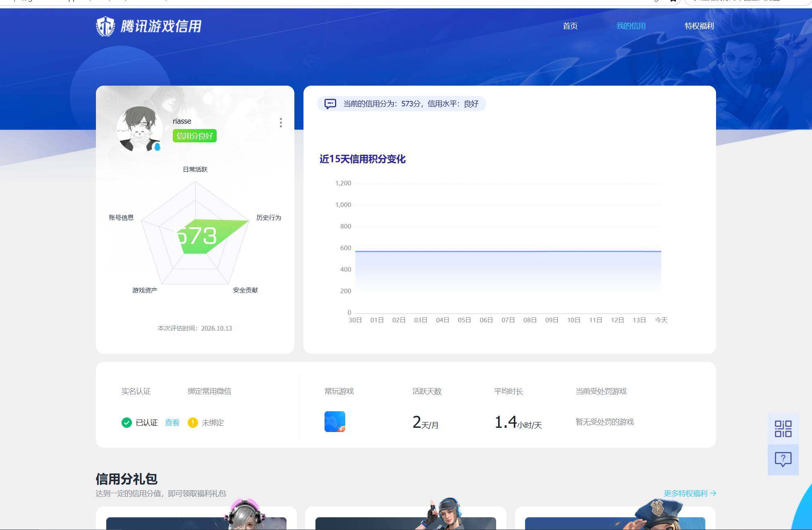Click the 当前的信用分为 573分 message banner

(x=401, y=103)
